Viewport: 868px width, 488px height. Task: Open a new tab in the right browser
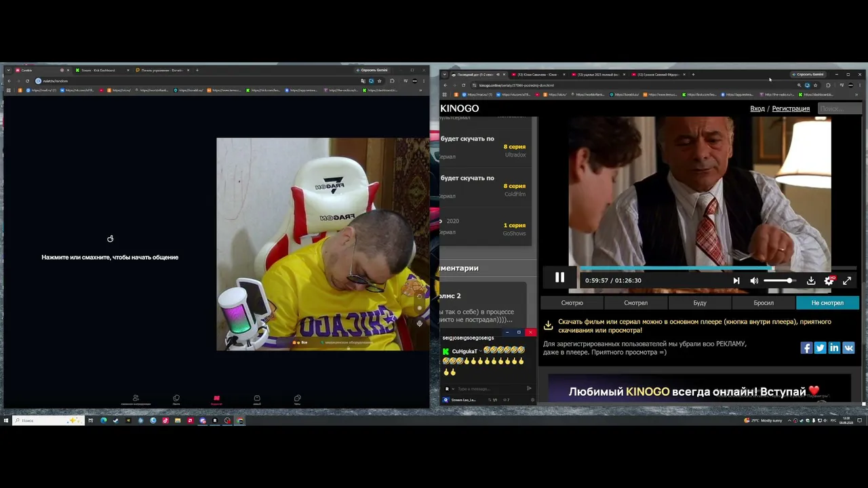693,75
